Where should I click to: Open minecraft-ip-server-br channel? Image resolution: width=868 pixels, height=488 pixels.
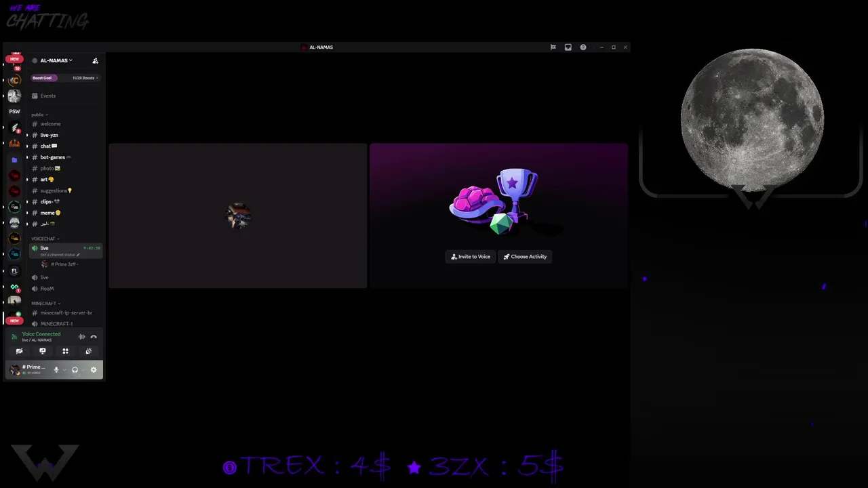pos(66,312)
